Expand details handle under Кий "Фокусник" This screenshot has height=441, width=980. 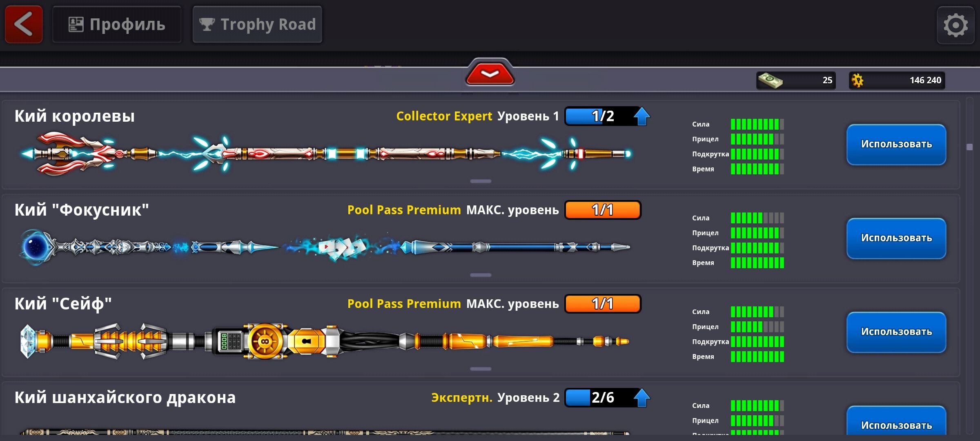[x=481, y=275]
